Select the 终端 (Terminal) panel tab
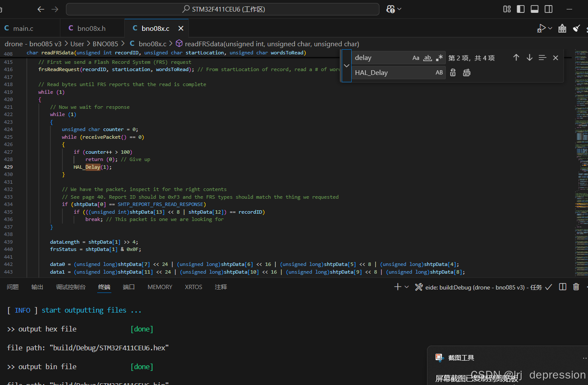 (x=104, y=287)
